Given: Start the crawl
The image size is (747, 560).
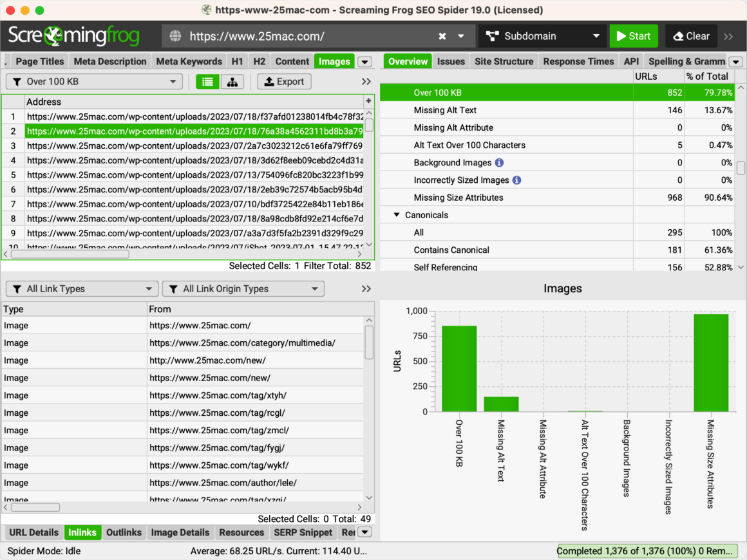Looking at the screenshot, I should coord(633,36).
